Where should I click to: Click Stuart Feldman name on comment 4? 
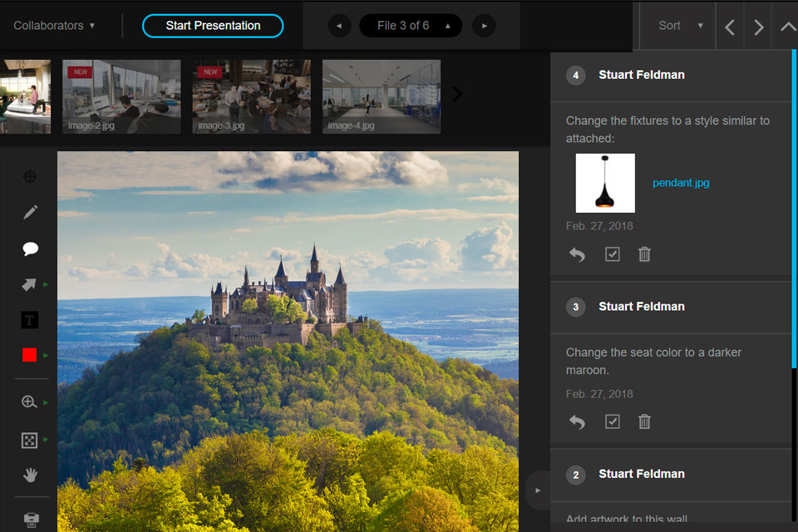[641, 75]
